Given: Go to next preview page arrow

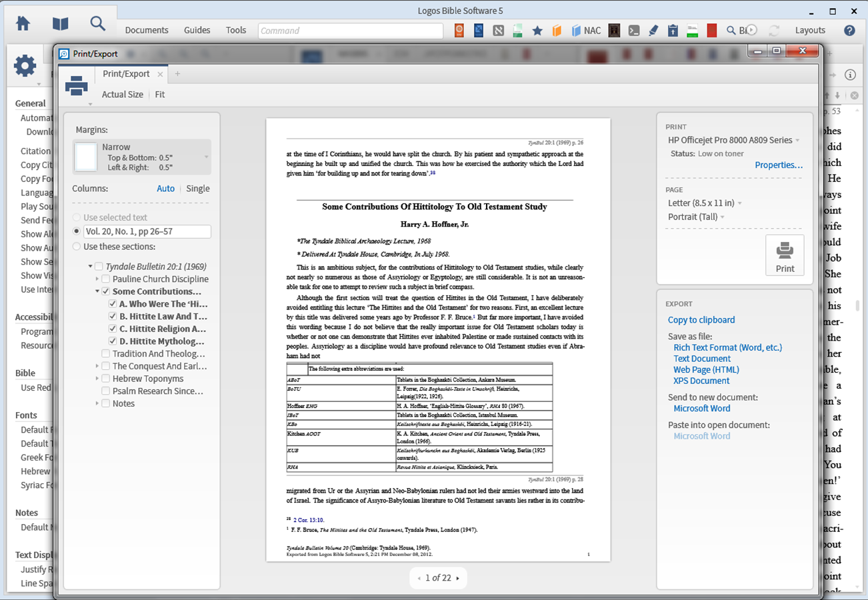Looking at the screenshot, I should pos(458,579).
